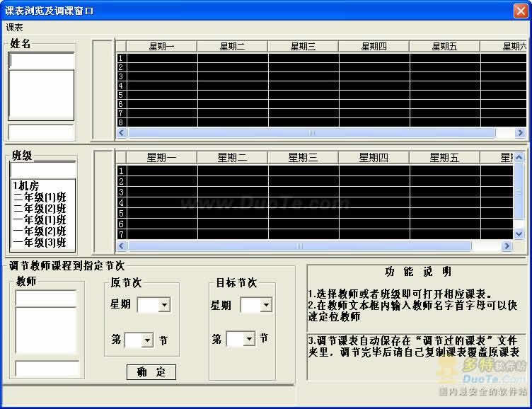The height and width of the screenshot is (409, 532).
Task: Click the bottom timetable's horizontal scrollbar thumb
Action: pyautogui.click(x=299, y=246)
